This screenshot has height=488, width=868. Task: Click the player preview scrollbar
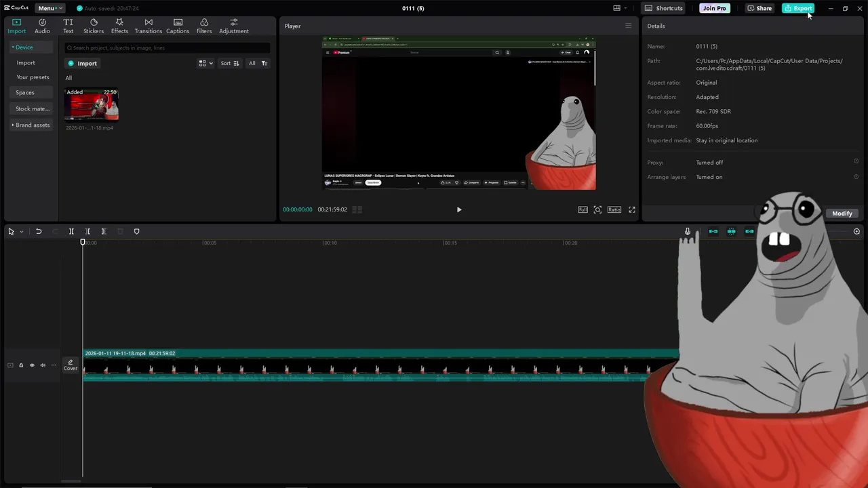click(x=595, y=66)
